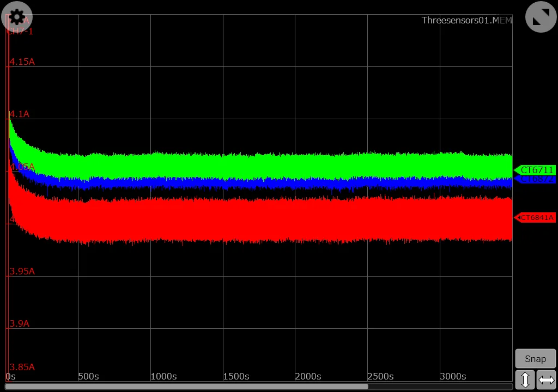The image size is (558, 392).
Task: Click the horizontal scrollbar thumb
Action: click(185, 387)
